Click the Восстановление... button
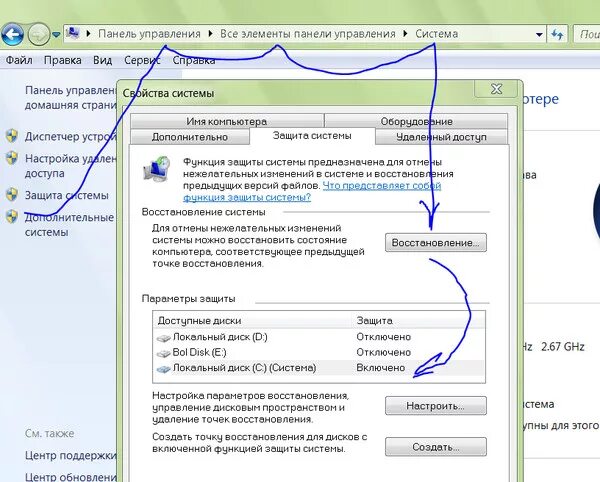This screenshot has height=482, width=600. (x=435, y=243)
